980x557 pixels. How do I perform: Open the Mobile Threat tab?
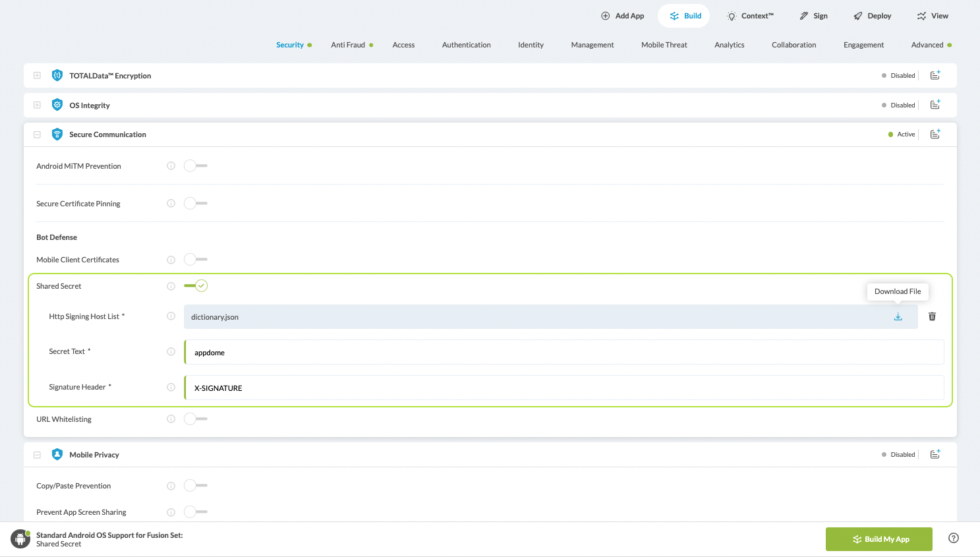[664, 45]
